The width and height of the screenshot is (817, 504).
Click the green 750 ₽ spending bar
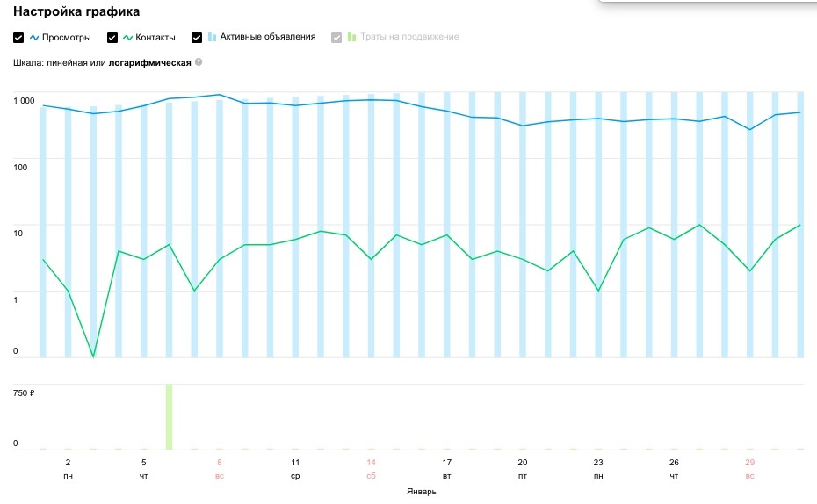tap(169, 415)
